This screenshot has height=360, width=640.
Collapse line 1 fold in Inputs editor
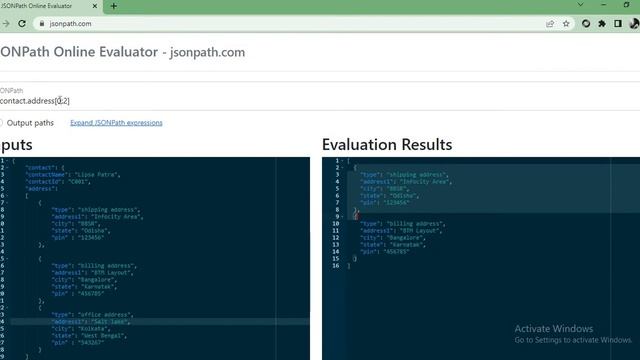(x=7, y=161)
